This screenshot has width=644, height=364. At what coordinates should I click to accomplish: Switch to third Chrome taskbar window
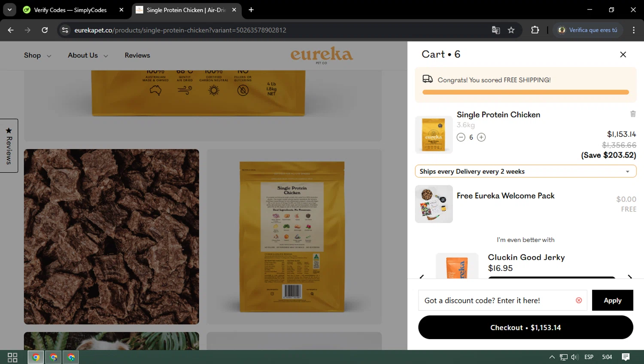click(71, 357)
